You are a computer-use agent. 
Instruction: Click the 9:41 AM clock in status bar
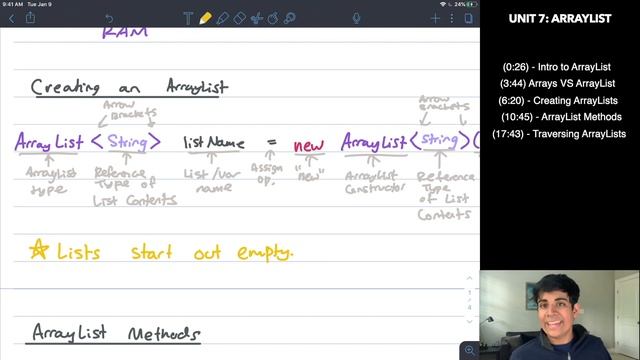point(13,4)
